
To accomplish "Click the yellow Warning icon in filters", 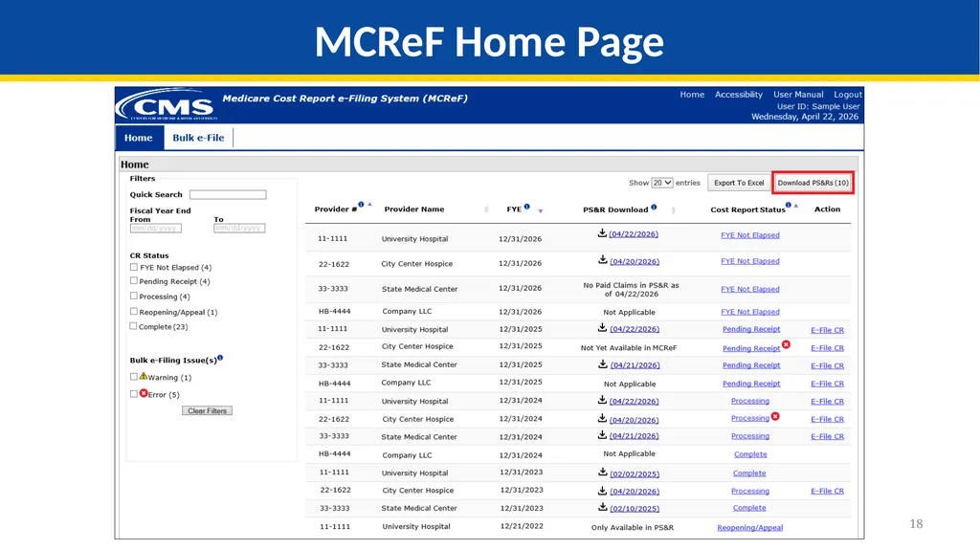I will 144,376.
